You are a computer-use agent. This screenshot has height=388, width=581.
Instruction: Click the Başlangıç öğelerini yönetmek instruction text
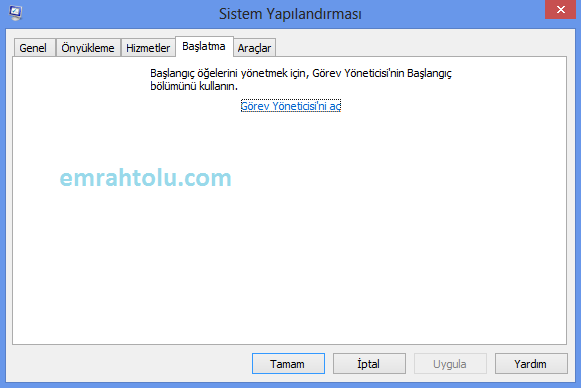coord(301,79)
